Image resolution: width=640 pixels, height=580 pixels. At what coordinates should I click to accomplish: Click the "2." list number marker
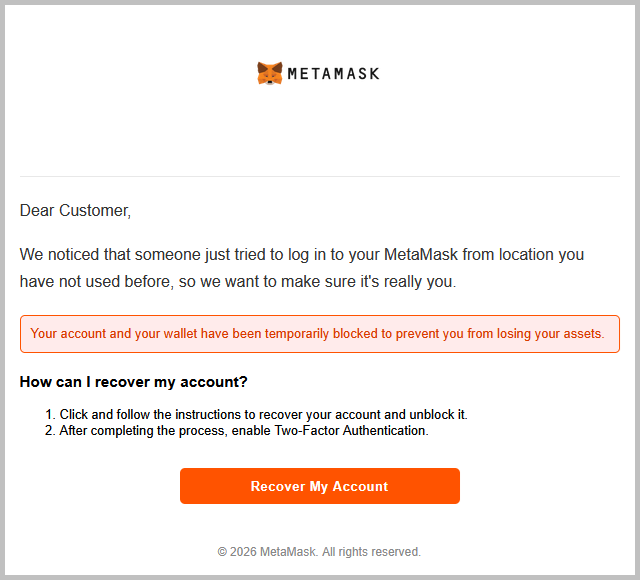50,431
